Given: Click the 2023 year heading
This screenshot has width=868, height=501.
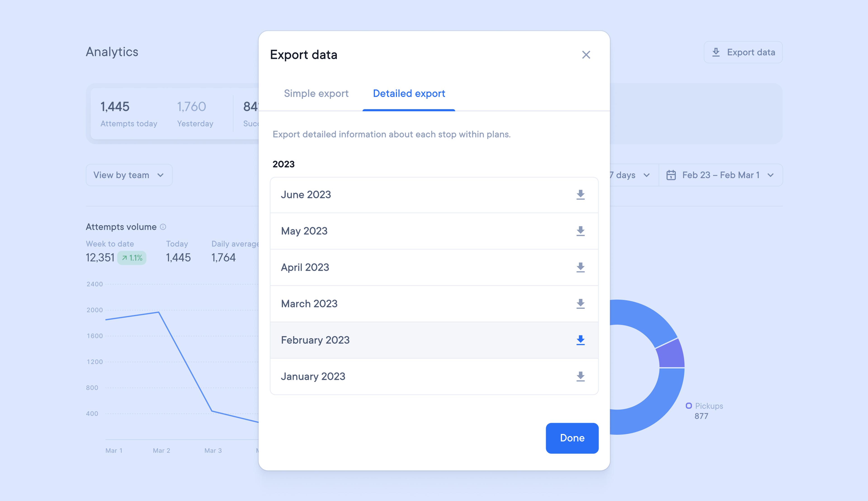Looking at the screenshot, I should tap(283, 164).
